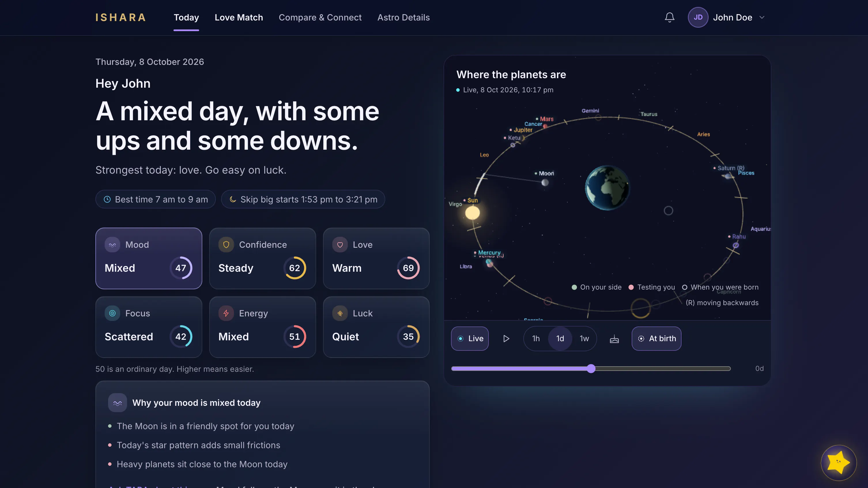Click the mood wave icon beside Why your mood heading
This screenshot has height=488, width=868.
tap(117, 403)
